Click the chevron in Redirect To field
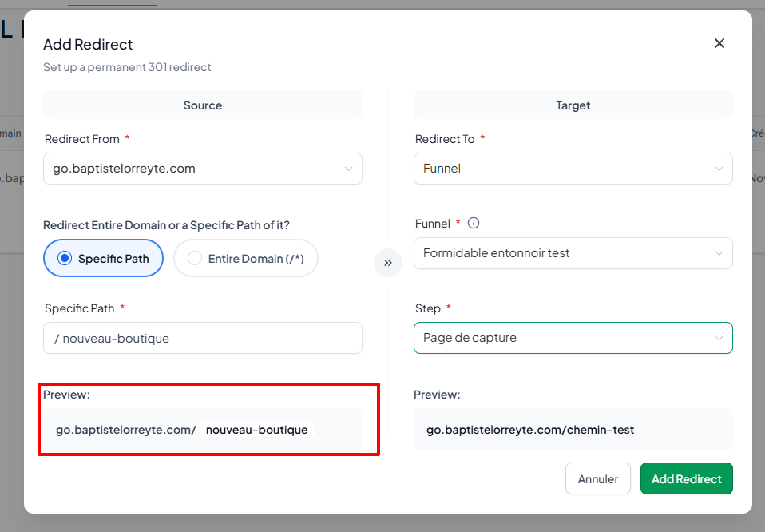The width and height of the screenshot is (765, 532). coord(719,169)
